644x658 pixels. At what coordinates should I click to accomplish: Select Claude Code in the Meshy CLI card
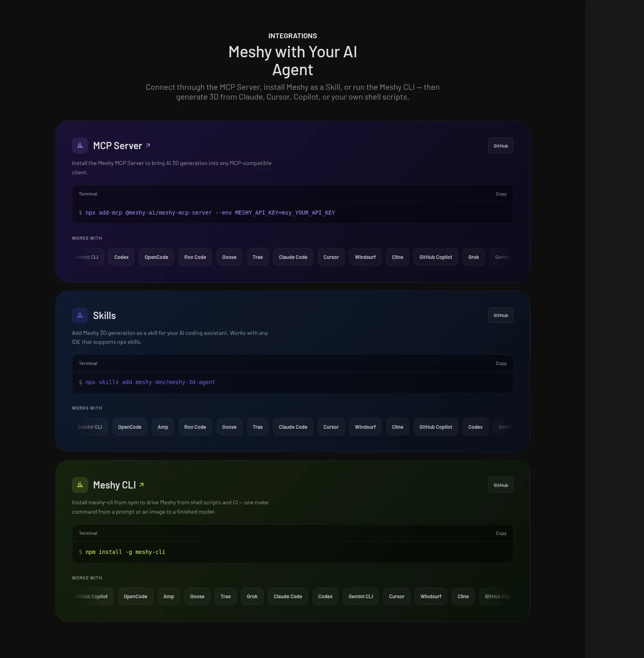point(288,596)
